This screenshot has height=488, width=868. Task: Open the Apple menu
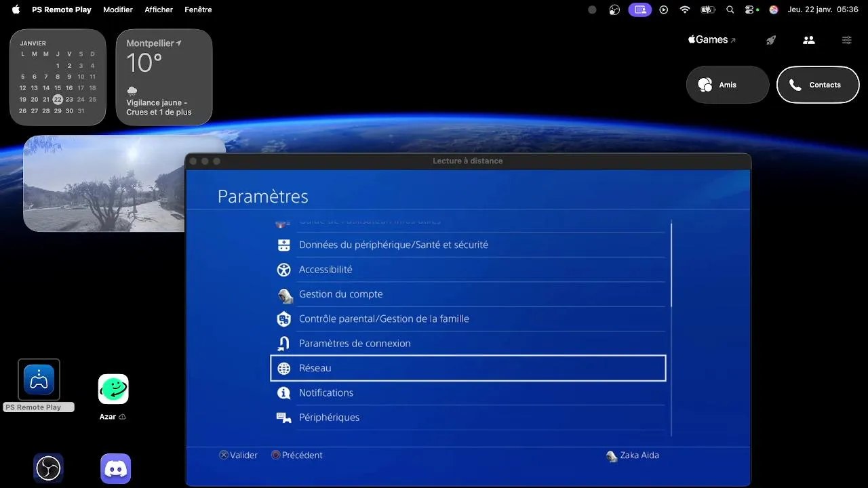tap(16, 9)
